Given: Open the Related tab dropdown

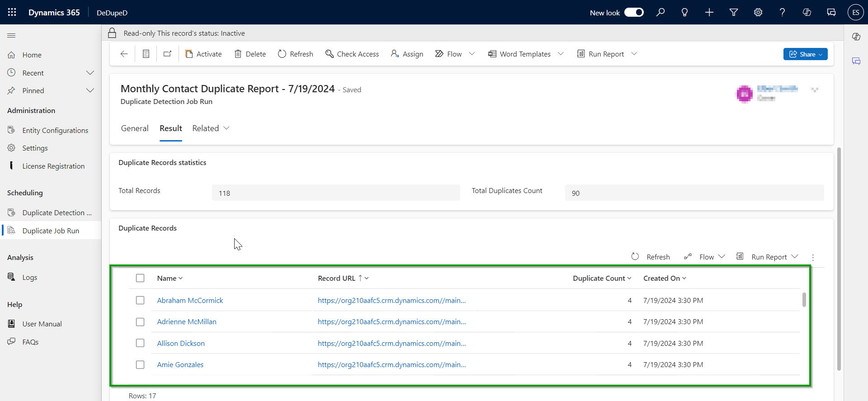Looking at the screenshot, I should point(226,128).
